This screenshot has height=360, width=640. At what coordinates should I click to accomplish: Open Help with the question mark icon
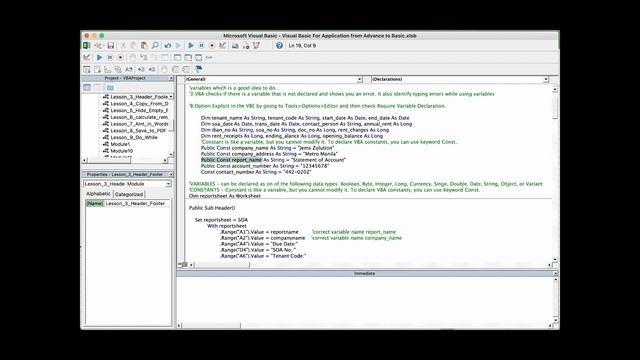pyautogui.click(x=279, y=45)
